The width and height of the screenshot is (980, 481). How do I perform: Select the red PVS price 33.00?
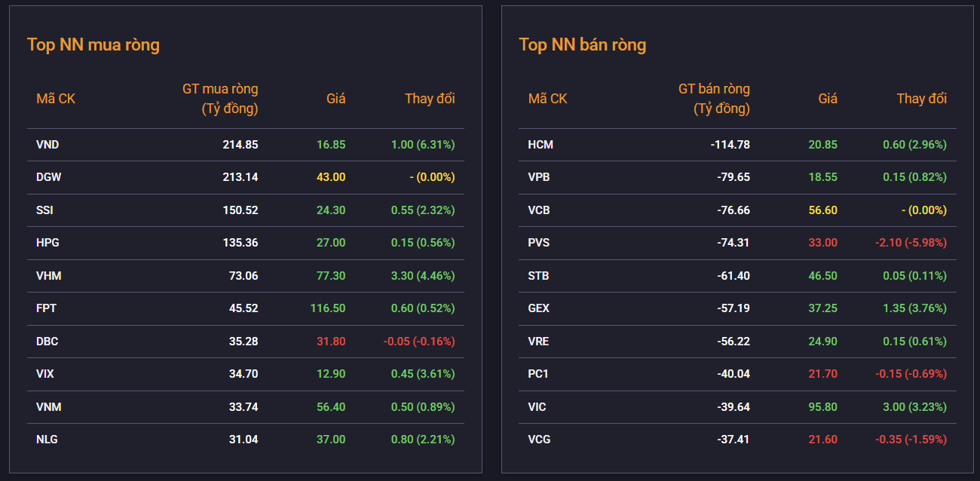(822, 243)
